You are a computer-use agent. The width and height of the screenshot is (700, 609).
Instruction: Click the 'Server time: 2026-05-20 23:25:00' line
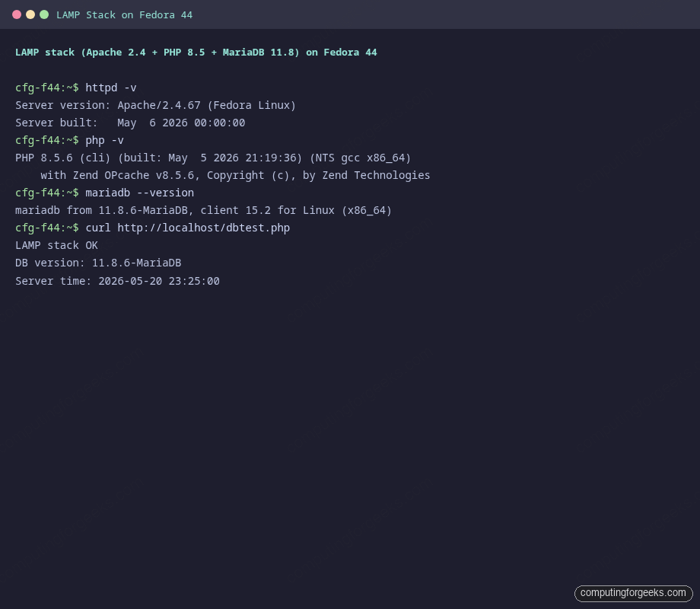click(117, 281)
